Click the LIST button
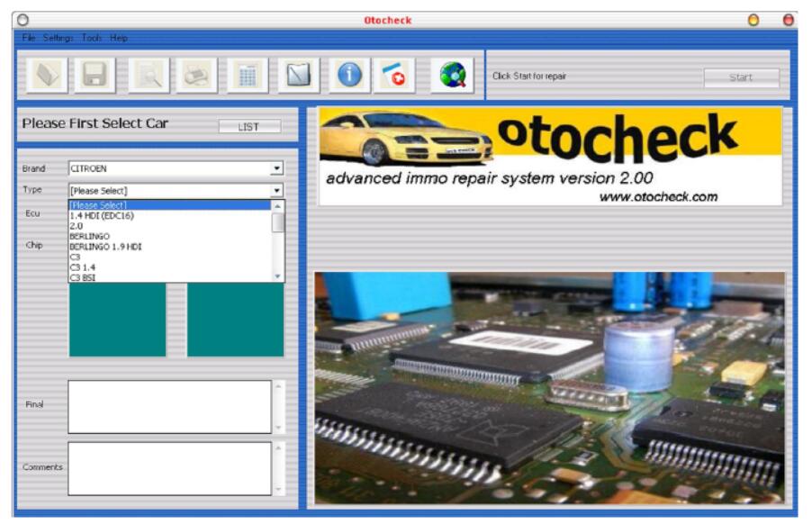Image resolution: width=812 pixels, height=524 pixels. (x=249, y=127)
